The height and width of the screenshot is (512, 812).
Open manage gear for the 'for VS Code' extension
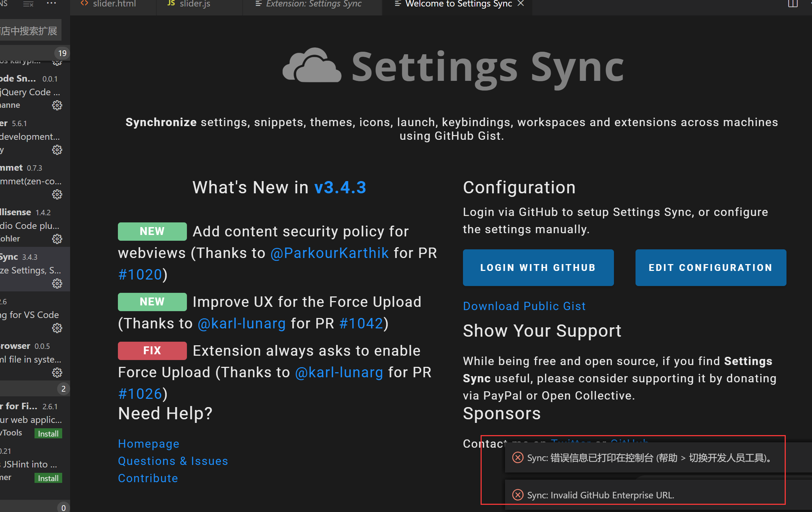[x=57, y=328]
